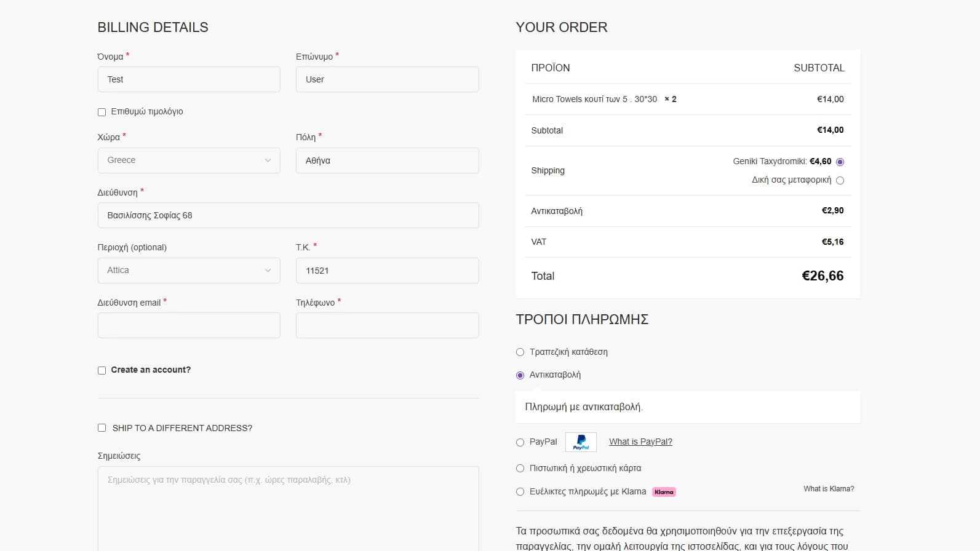Open the What is PayPal? link
The image size is (980, 551).
pos(640,442)
